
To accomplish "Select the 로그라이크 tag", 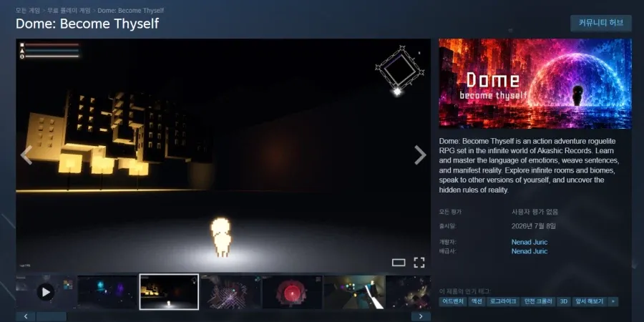I will tap(503, 301).
